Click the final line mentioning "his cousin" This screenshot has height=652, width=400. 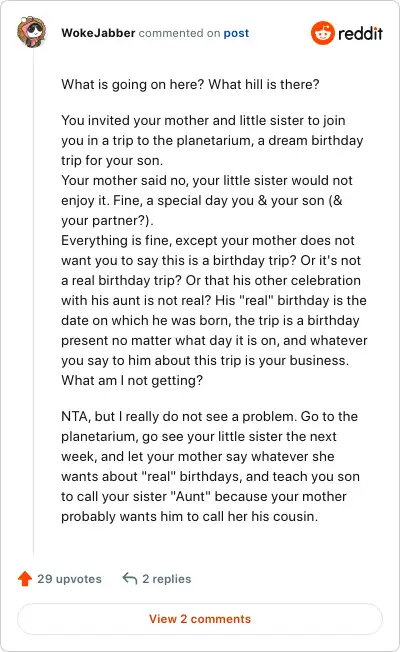(x=190, y=516)
